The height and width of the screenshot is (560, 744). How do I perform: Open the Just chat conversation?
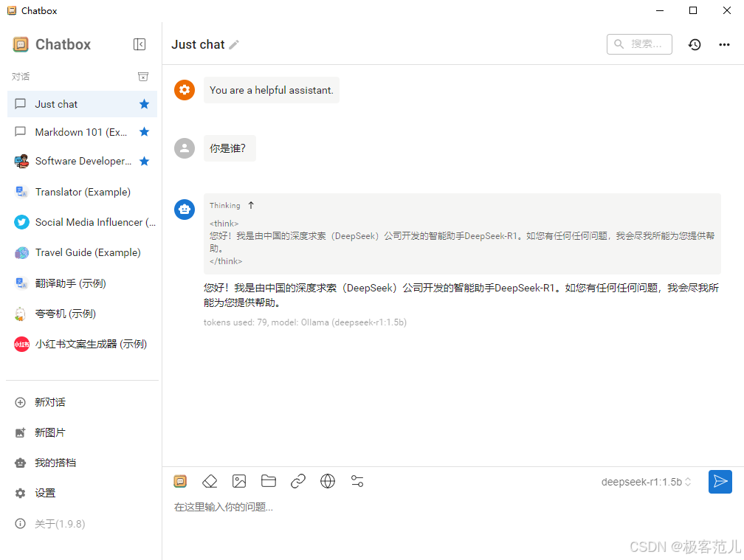pyautogui.click(x=82, y=104)
